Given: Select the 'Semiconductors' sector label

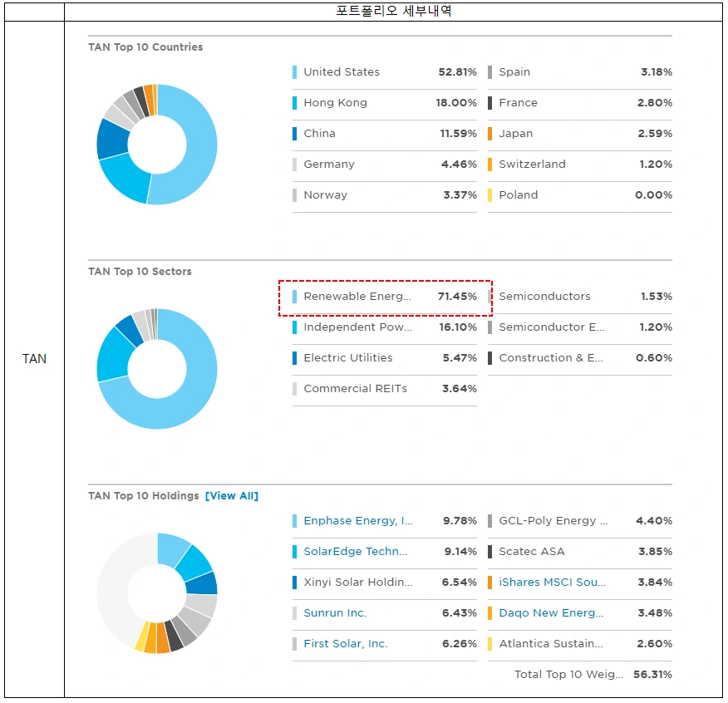Looking at the screenshot, I should coord(544,297).
